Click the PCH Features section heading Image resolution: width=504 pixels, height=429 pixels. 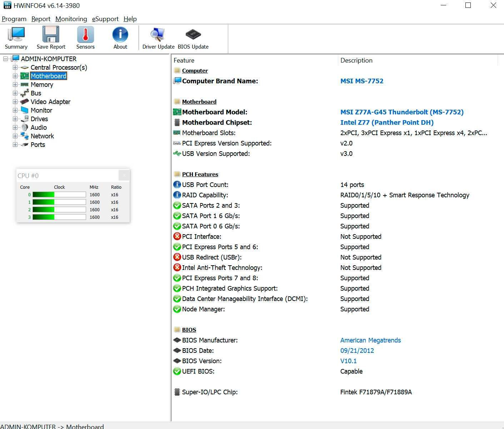point(200,174)
